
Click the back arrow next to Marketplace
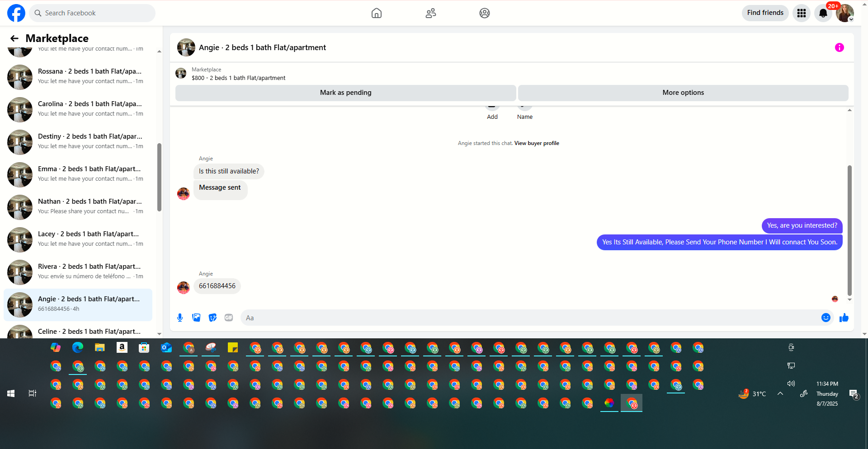click(14, 38)
